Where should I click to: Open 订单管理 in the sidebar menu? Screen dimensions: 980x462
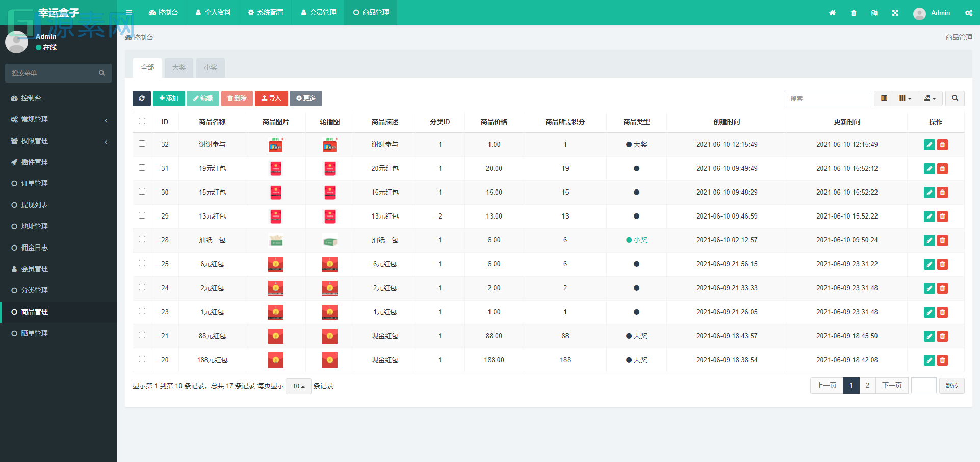35,183
